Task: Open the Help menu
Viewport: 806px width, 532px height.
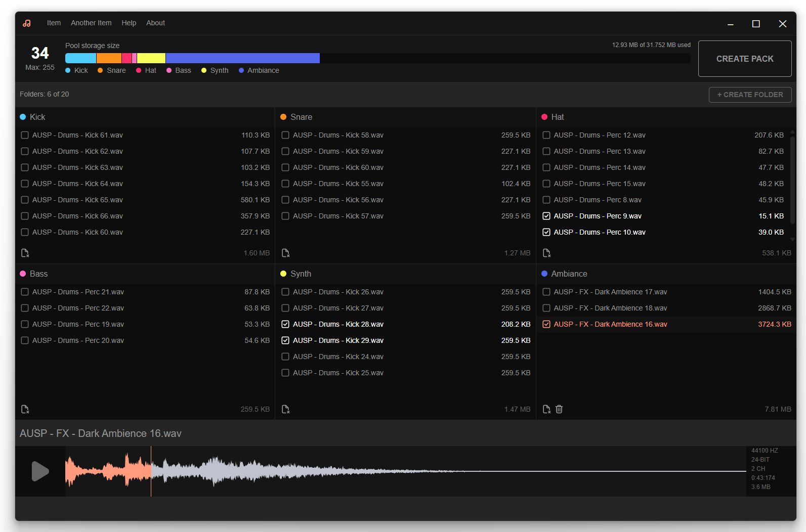Action: [x=129, y=23]
